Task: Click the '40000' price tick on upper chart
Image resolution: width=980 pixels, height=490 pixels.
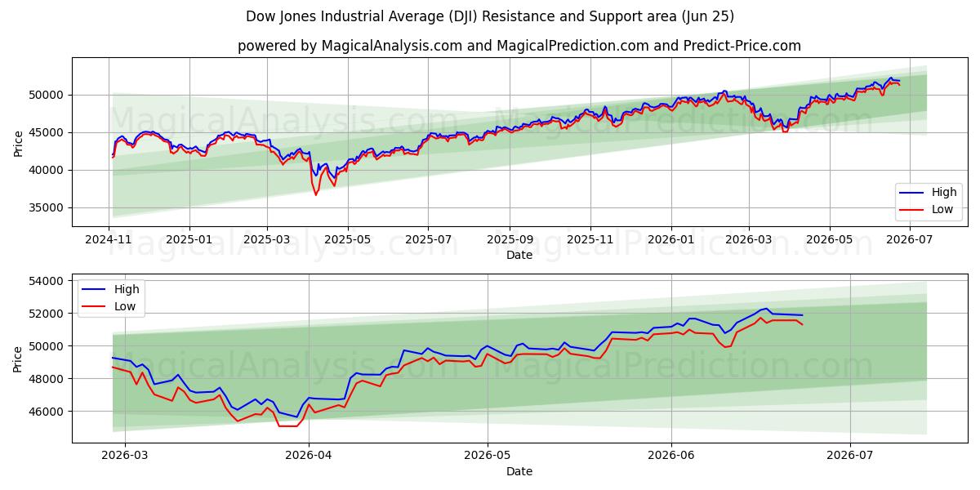Action: point(48,170)
